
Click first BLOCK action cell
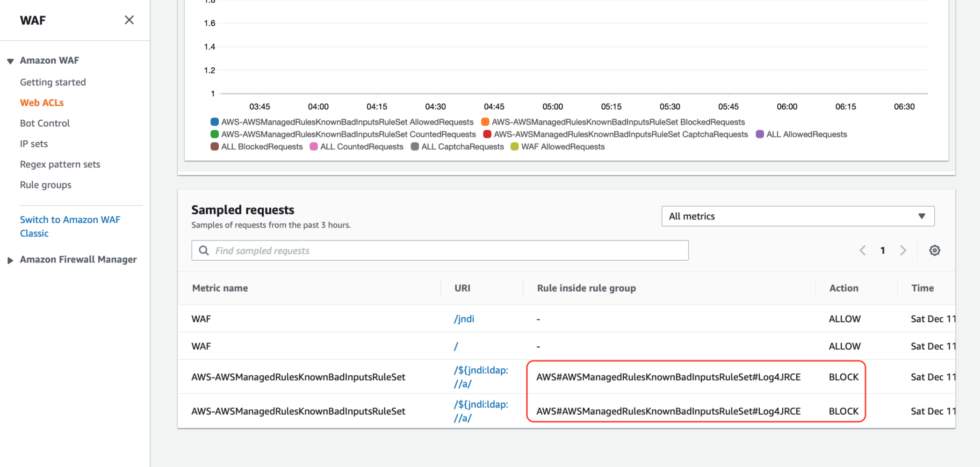point(843,377)
